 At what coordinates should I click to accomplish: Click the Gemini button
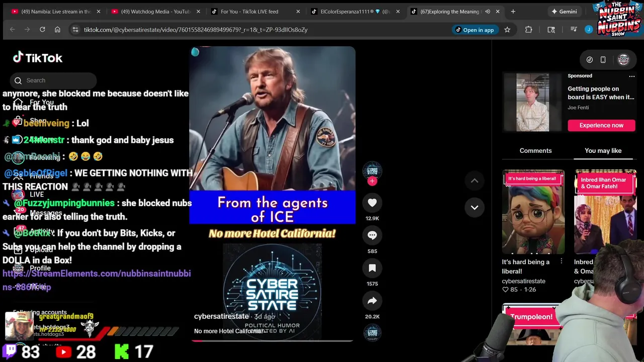(x=563, y=11)
